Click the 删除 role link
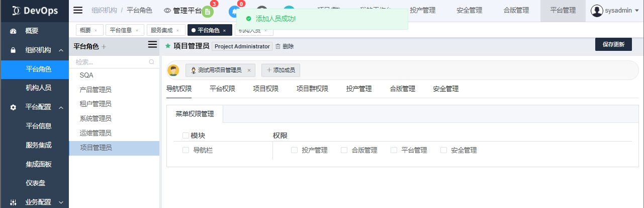The width and height of the screenshot is (644, 208). [x=288, y=46]
